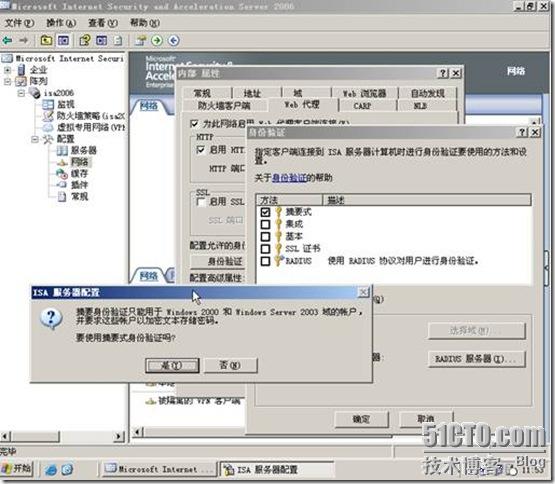The height and width of the screenshot is (484, 555).
Task: Open Internet Explorer quick launch icon
Action: coord(51,469)
